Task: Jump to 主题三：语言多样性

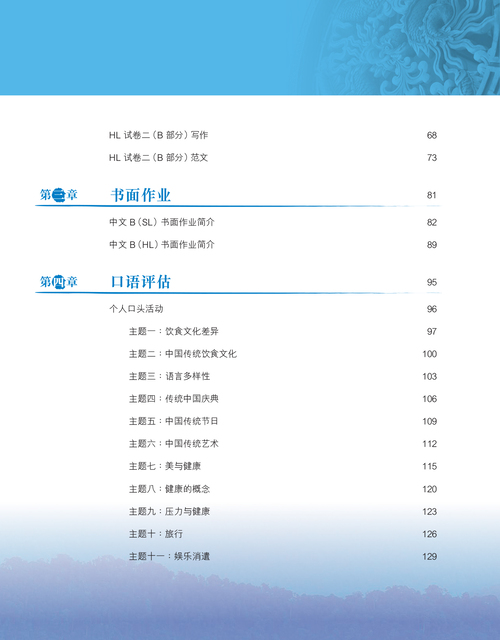Action: [x=169, y=376]
